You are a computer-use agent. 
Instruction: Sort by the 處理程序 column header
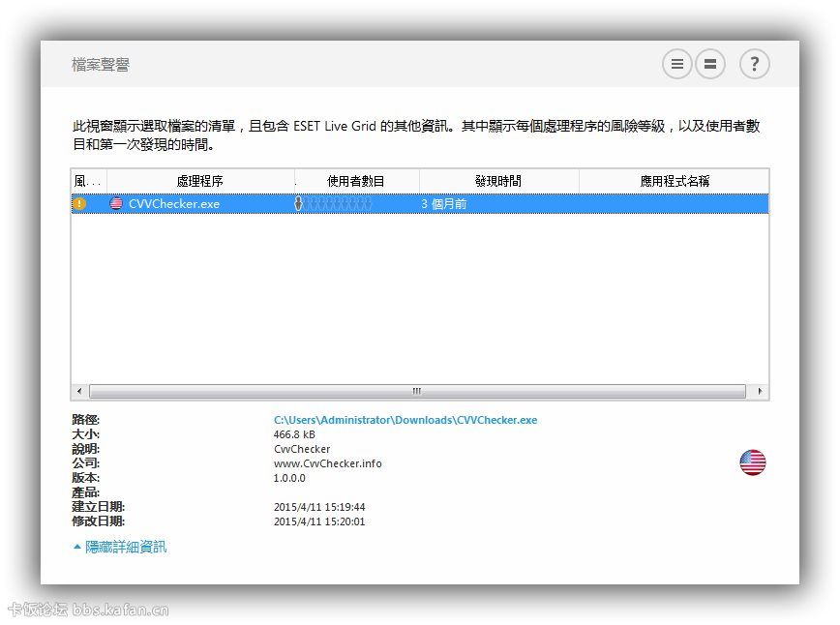coord(200,181)
